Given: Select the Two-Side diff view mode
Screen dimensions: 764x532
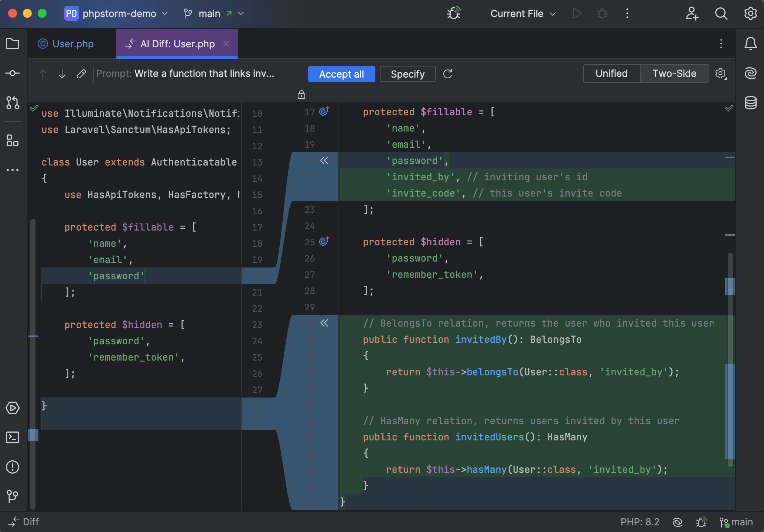Looking at the screenshot, I should (x=674, y=74).
